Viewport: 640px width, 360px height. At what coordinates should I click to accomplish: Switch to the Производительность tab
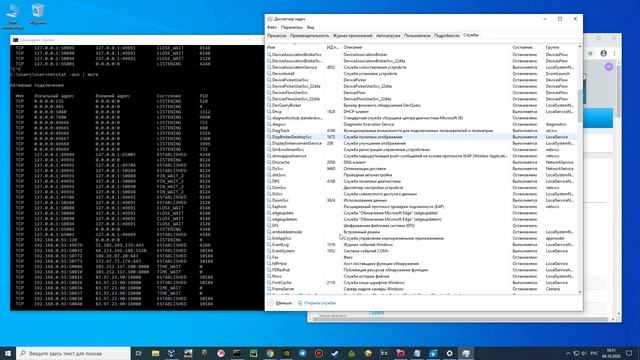309,36
